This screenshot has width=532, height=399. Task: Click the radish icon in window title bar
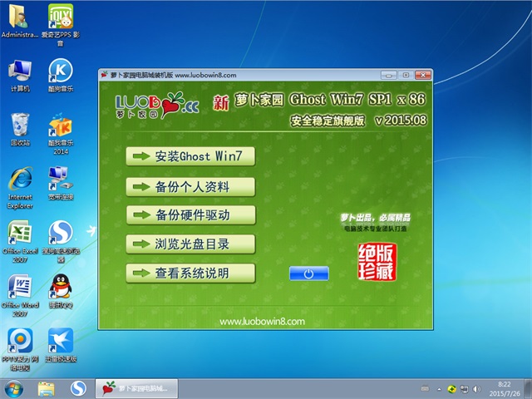[x=105, y=75]
